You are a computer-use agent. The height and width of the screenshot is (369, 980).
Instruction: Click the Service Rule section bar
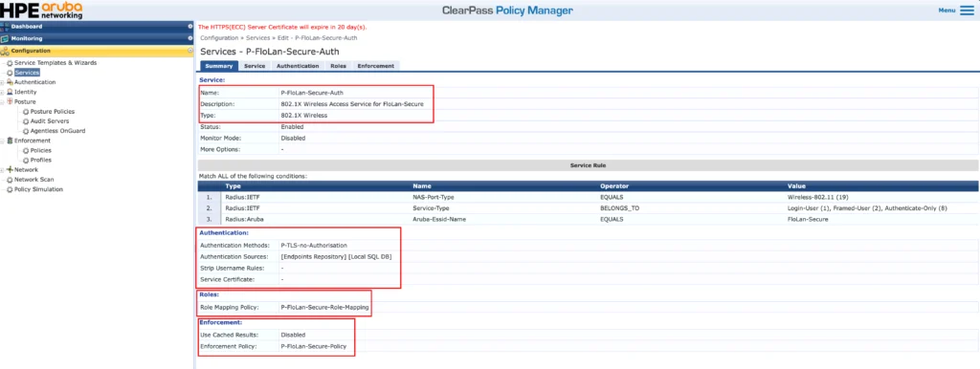click(589, 165)
